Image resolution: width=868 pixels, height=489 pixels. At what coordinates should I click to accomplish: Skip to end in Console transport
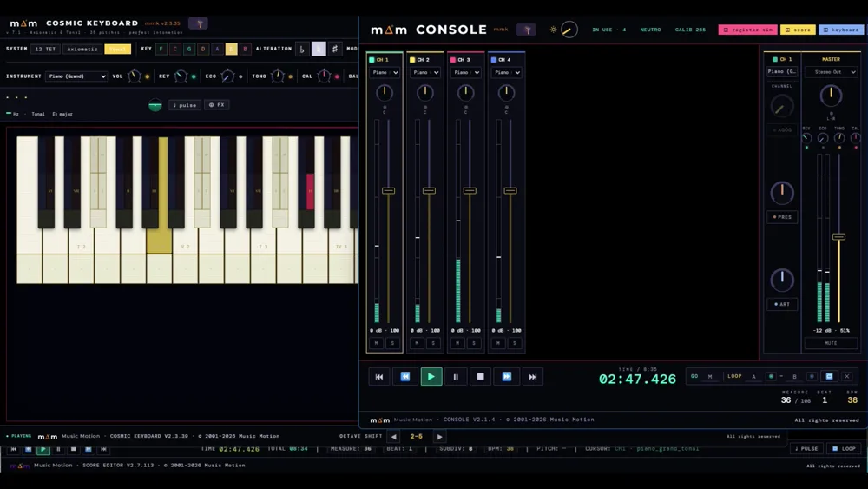coord(533,377)
